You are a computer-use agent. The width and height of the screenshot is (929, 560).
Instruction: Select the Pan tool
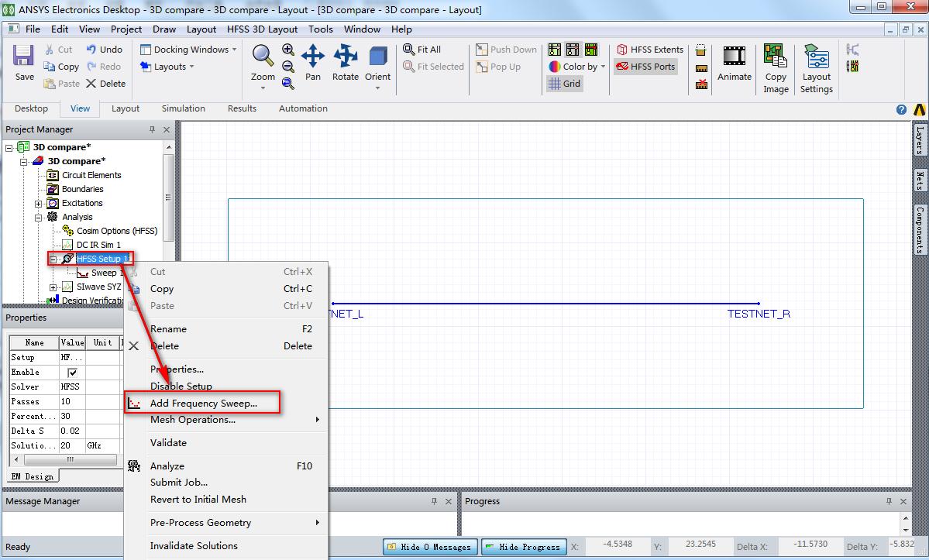click(313, 62)
